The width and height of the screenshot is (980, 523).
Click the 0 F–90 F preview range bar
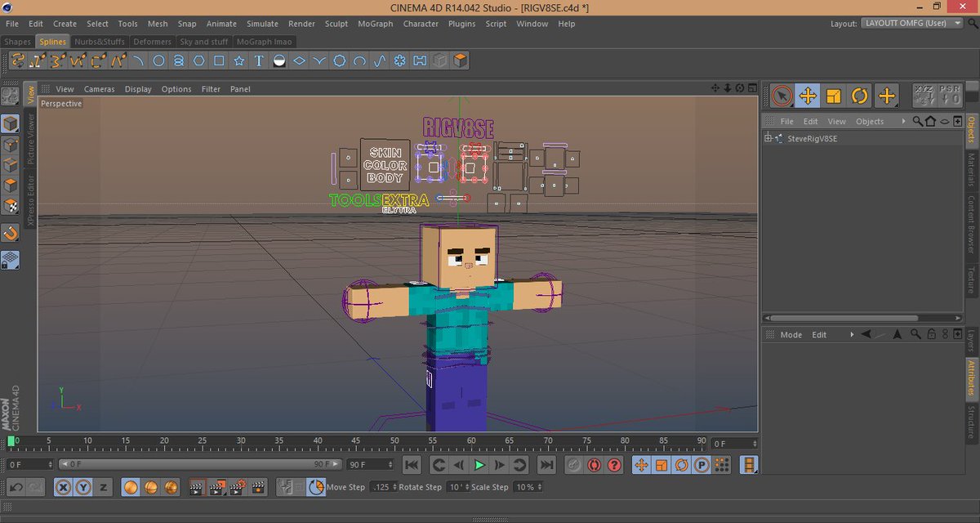(199, 464)
